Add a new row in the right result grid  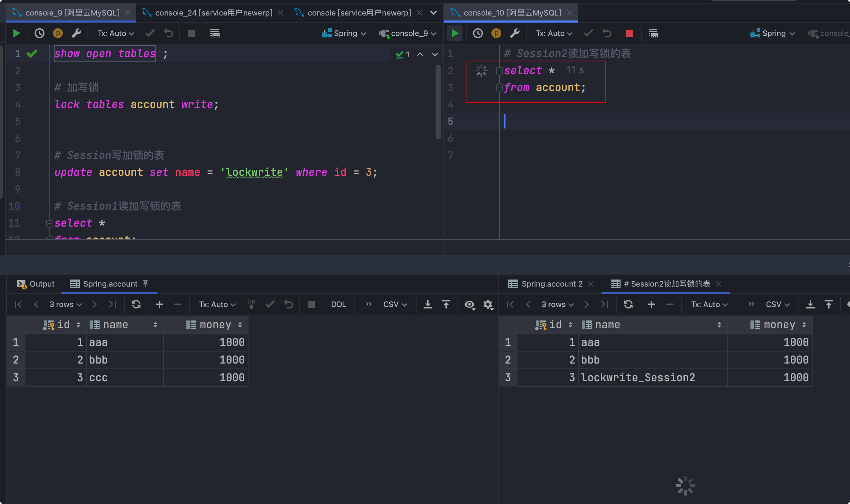point(651,304)
